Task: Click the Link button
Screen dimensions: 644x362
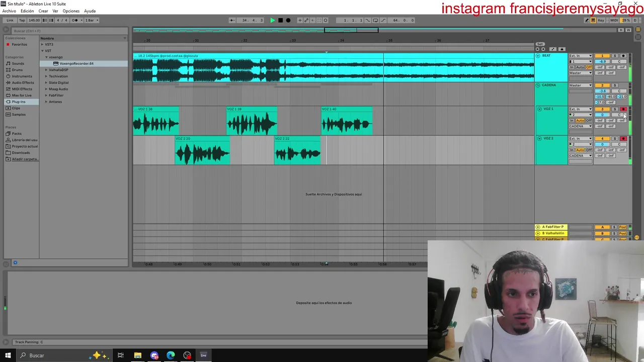Action: coord(10,20)
